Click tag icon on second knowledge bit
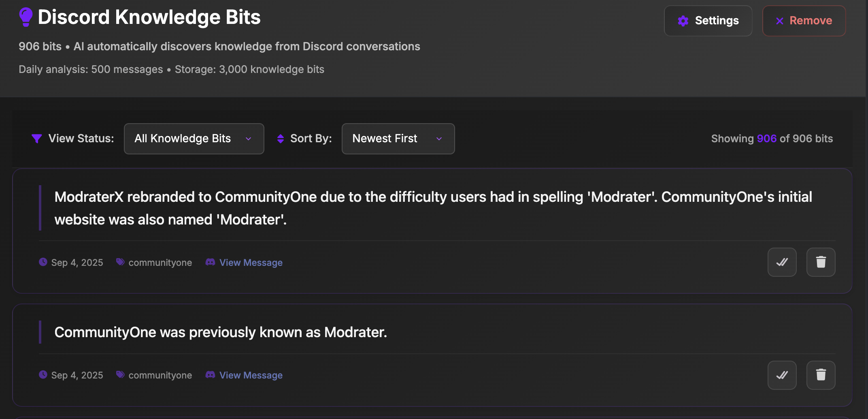The image size is (868, 419). click(x=120, y=374)
